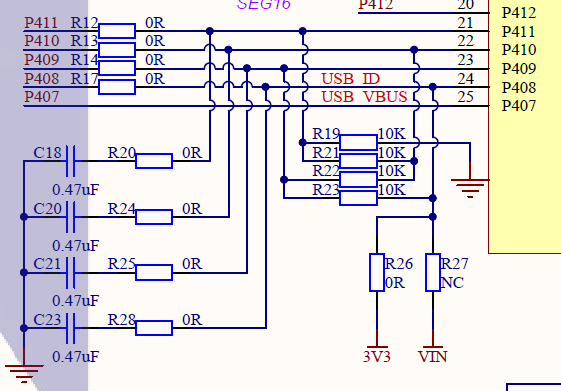Click the 3V3 power port

pyautogui.click(x=377, y=351)
